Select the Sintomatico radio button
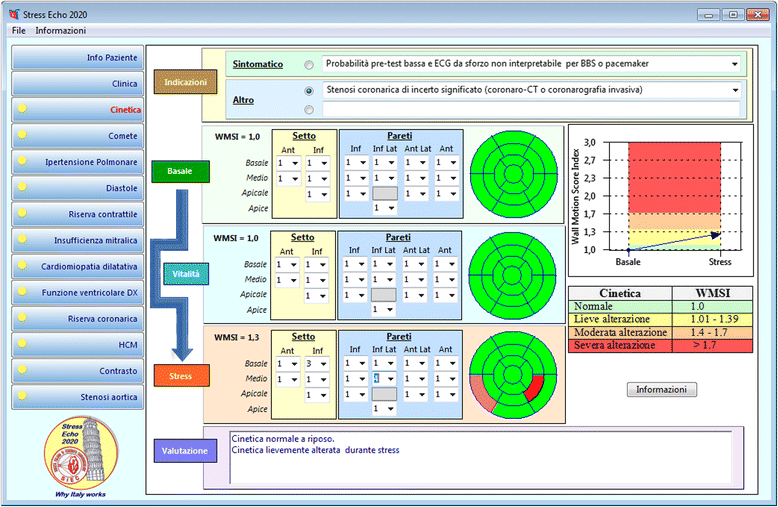Viewport: 778px width, 507px height. [x=308, y=65]
